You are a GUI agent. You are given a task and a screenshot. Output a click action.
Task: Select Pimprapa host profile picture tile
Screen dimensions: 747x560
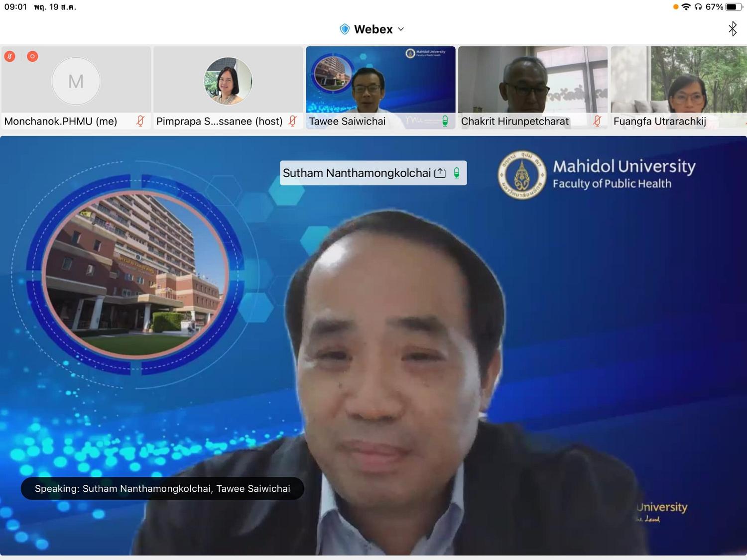(228, 81)
